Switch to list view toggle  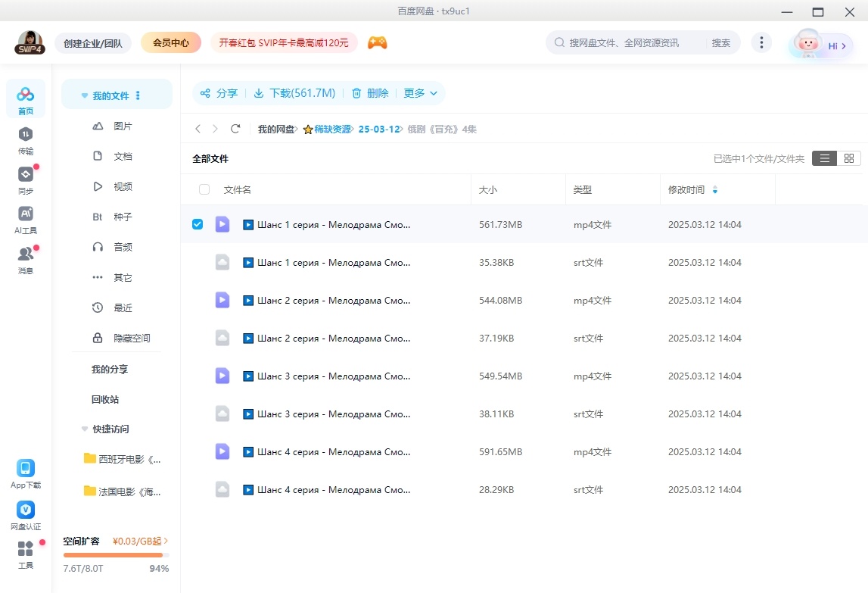pos(824,158)
